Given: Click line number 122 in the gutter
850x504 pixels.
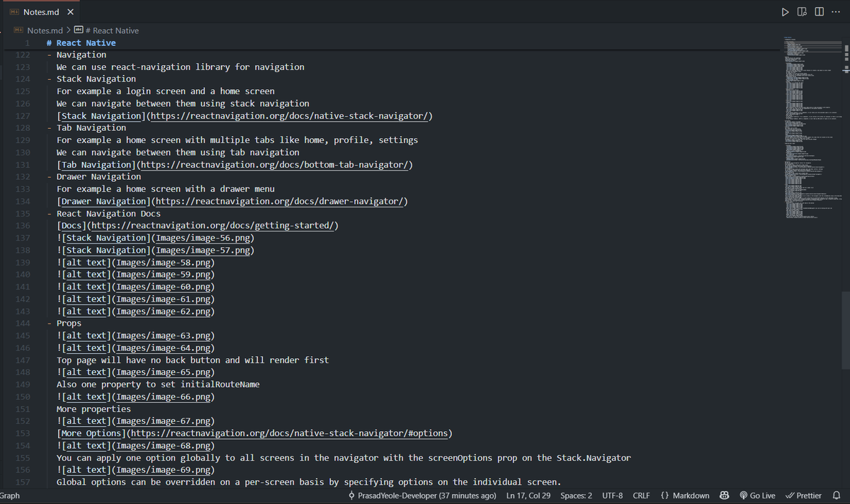Looking at the screenshot, I should [22, 55].
